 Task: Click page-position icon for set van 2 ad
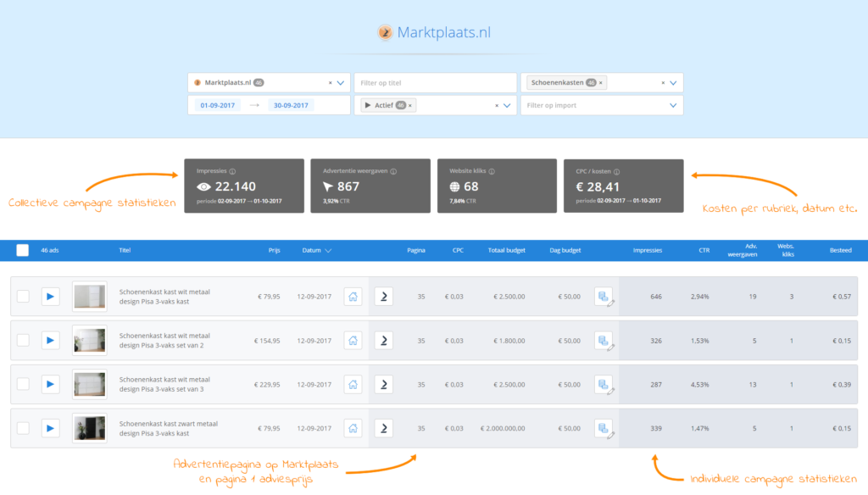click(x=384, y=340)
